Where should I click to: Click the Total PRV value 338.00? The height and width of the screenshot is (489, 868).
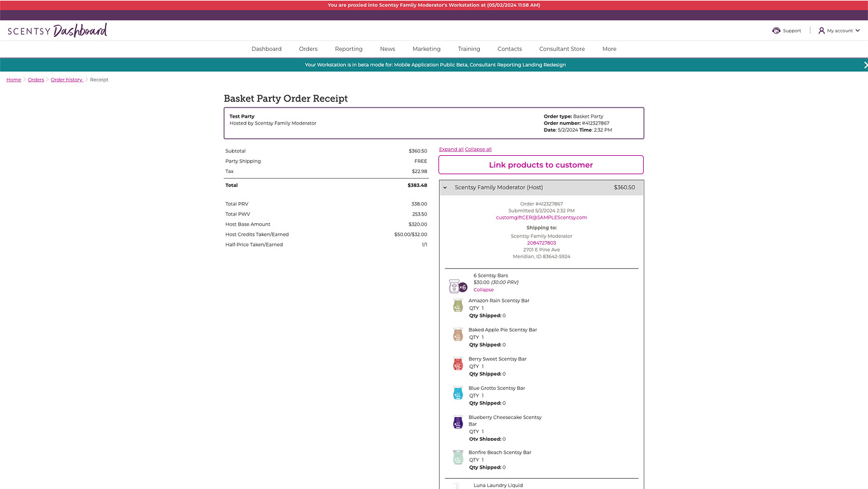coord(419,204)
